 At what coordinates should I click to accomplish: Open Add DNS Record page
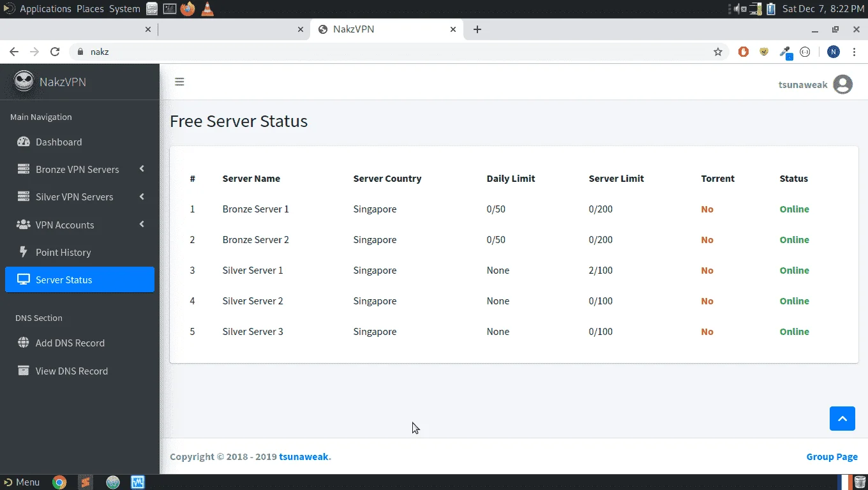click(x=80, y=343)
